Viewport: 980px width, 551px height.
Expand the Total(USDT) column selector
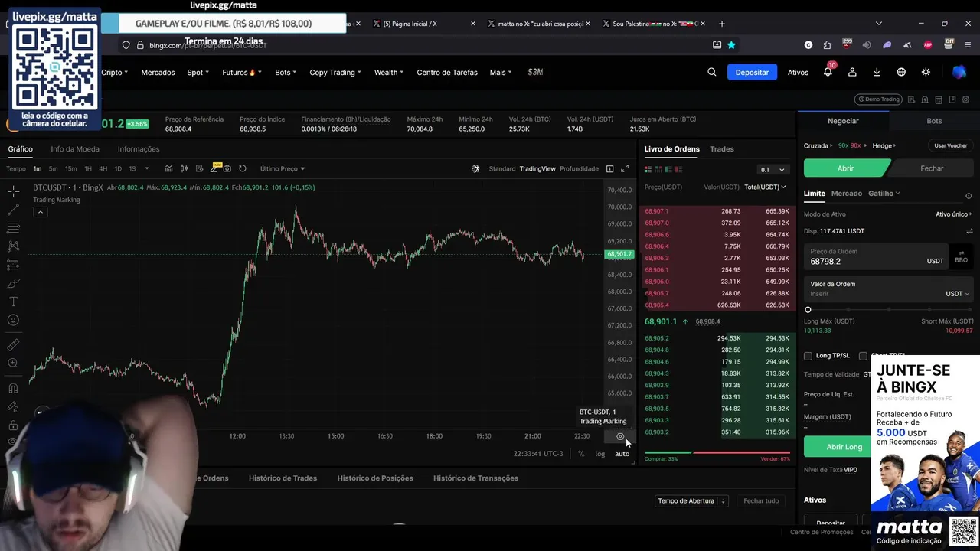tap(764, 187)
